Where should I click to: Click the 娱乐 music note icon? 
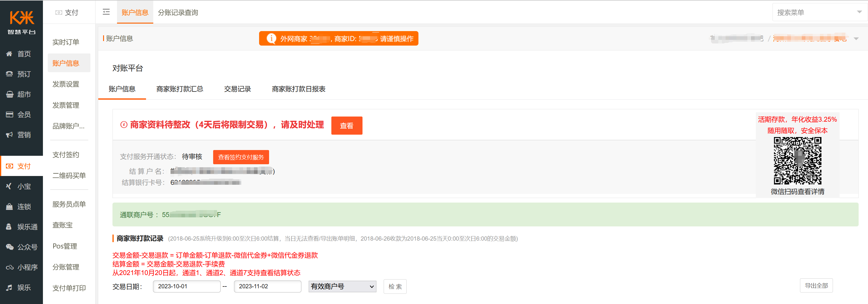(x=9, y=287)
